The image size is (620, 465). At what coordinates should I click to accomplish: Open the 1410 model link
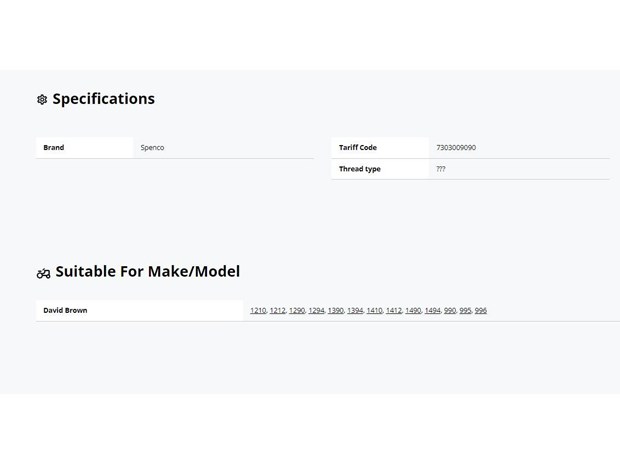click(374, 310)
